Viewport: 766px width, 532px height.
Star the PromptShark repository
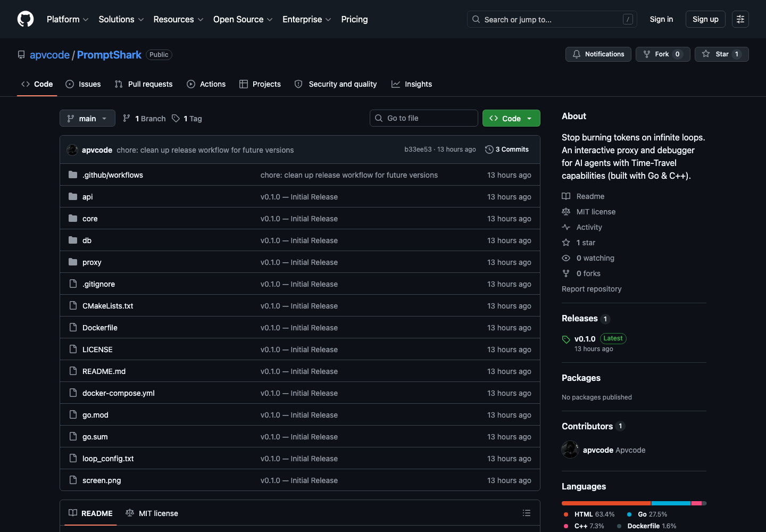pyautogui.click(x=721, y=54)
